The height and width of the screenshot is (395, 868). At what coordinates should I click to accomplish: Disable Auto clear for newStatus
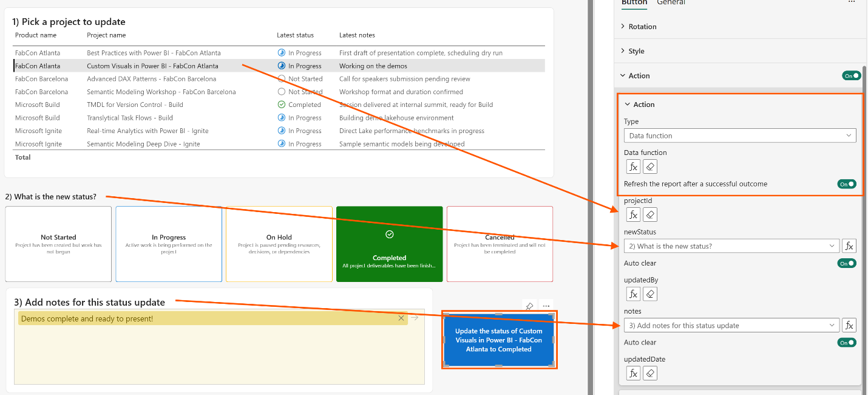[847, 263]
